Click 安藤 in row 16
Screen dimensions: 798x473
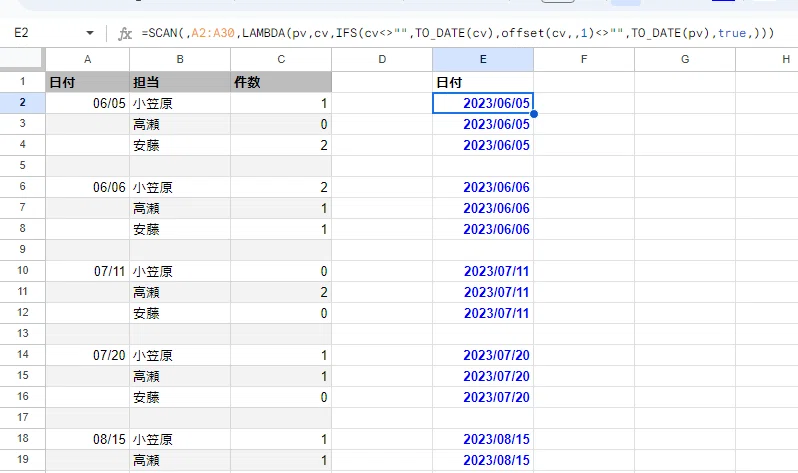pyautogui.click(x=146, y=398)
